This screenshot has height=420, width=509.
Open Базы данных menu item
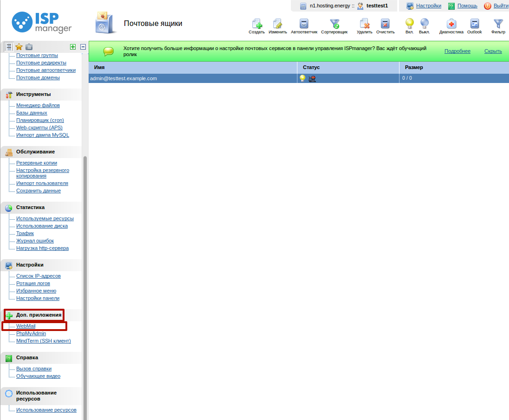click(x=32, y=113)
